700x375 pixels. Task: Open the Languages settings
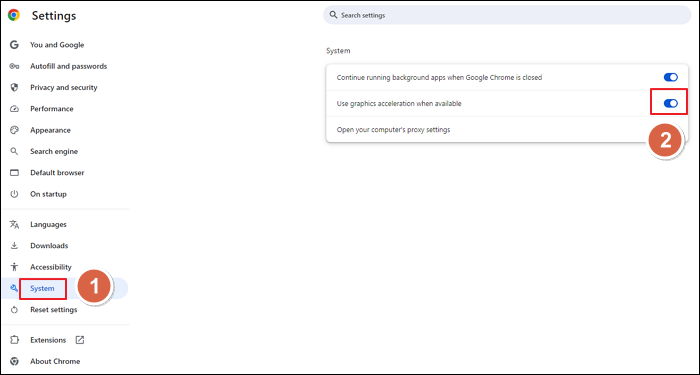(x=48, y=225)
